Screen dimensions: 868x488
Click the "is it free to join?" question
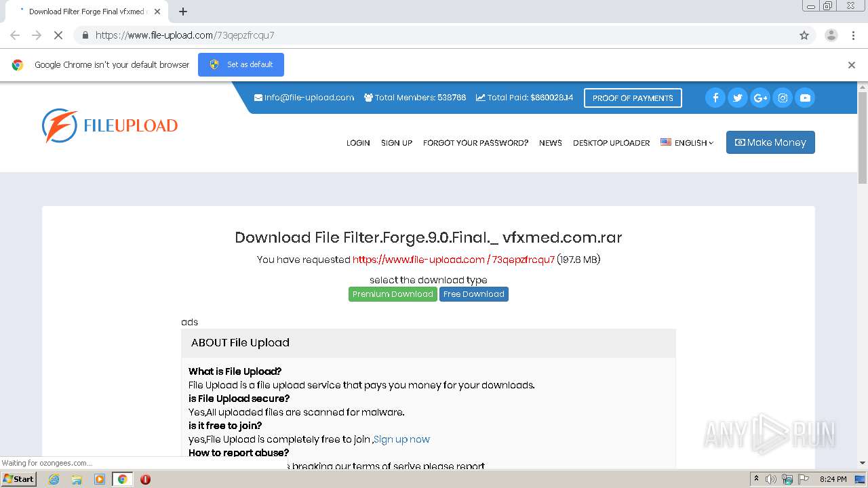[225, 426]
